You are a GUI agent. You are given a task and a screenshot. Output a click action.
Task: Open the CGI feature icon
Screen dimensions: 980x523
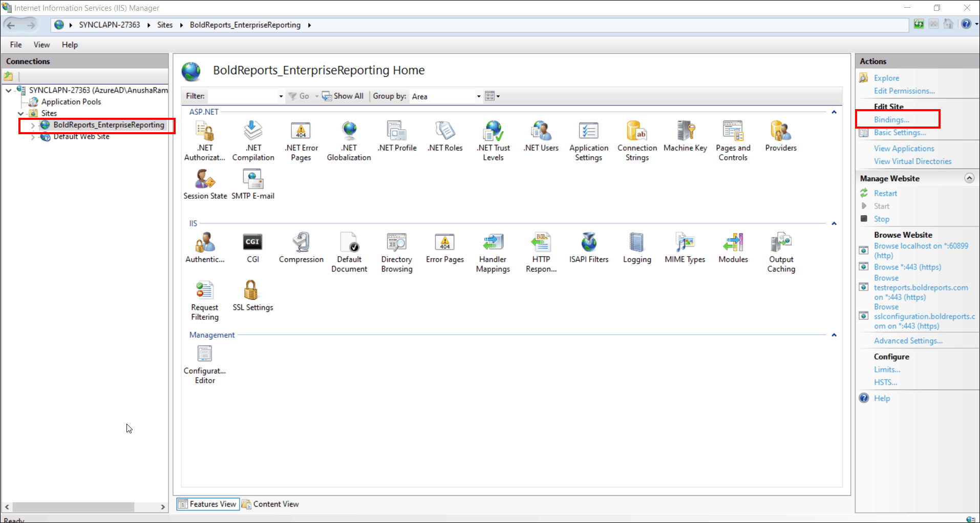point(253,248)
